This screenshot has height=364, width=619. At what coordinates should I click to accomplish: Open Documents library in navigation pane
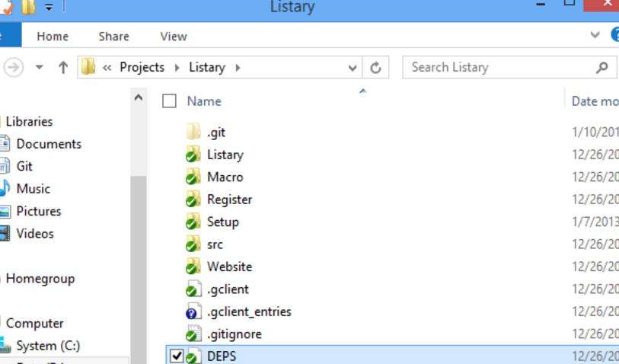(49, 144)
